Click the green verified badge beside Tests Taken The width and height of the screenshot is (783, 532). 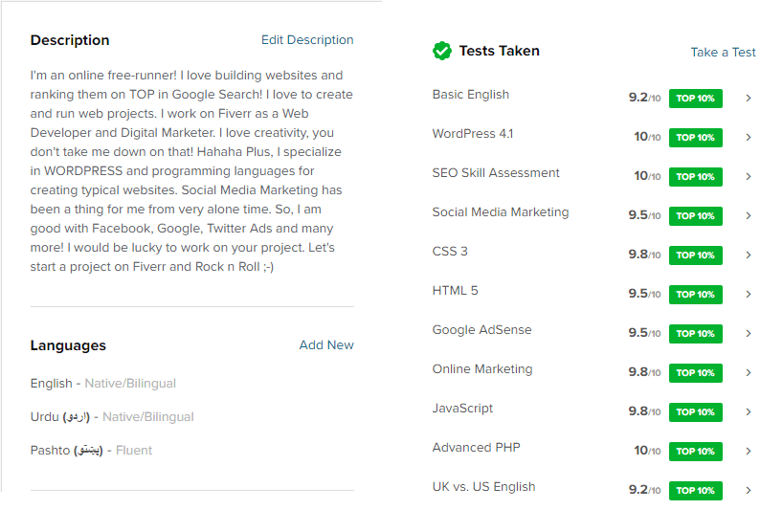(x=442, y=51)
